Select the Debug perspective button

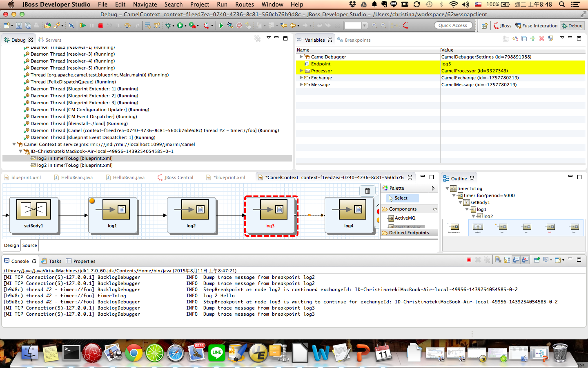[x=572, y=26]
